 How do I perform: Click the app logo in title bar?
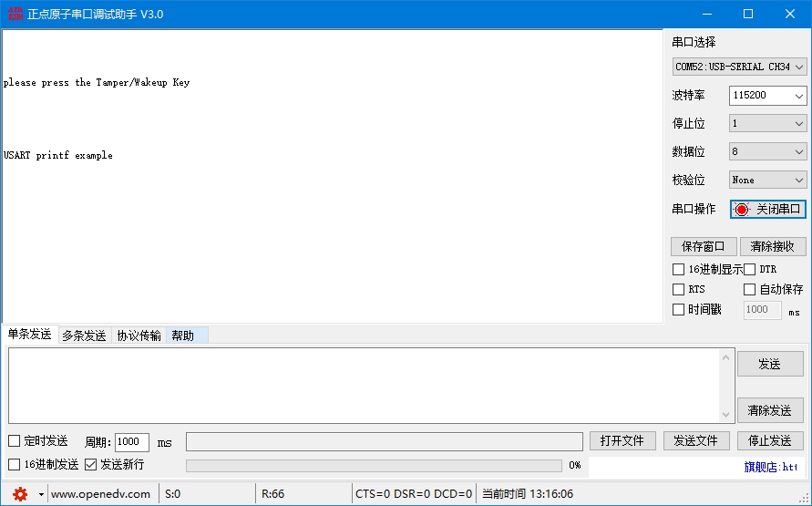13,14
